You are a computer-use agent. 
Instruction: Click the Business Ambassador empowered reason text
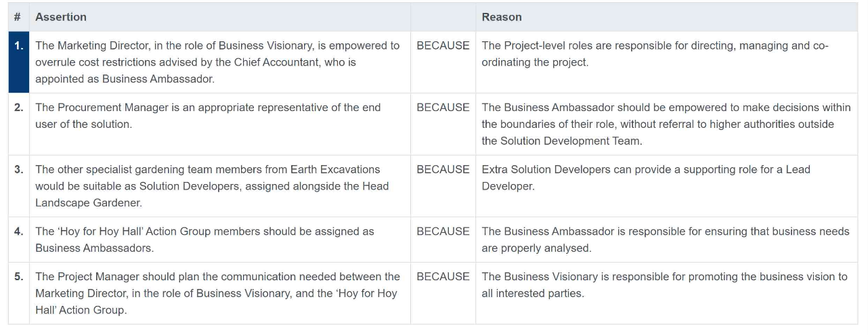pyautogui.click(x=666, y=124)
